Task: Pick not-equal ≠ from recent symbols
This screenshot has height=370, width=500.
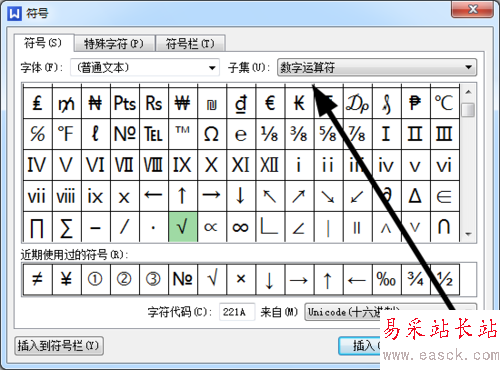Action: (38, 279)
